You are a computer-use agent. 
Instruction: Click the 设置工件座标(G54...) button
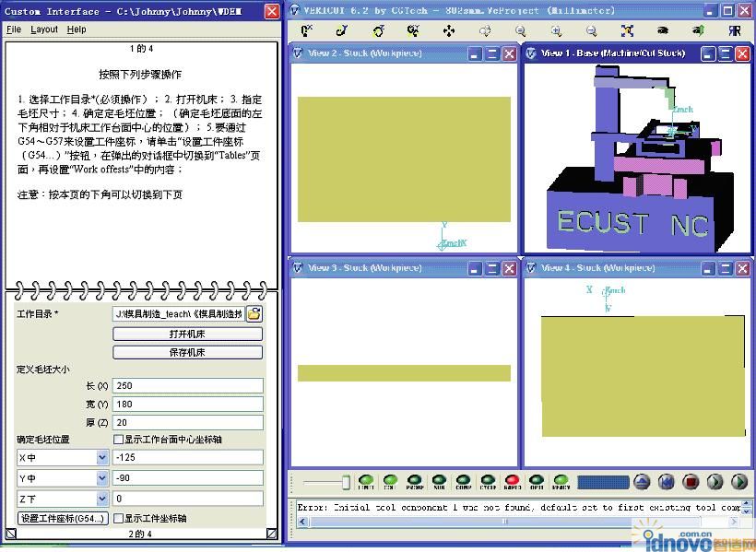tap(63, 519)
